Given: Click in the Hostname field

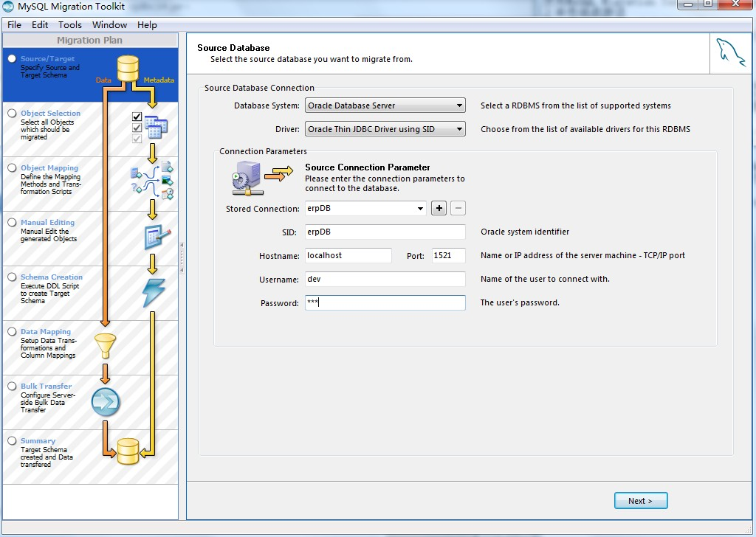Looking at the screenshot, I should pos(348,255).
